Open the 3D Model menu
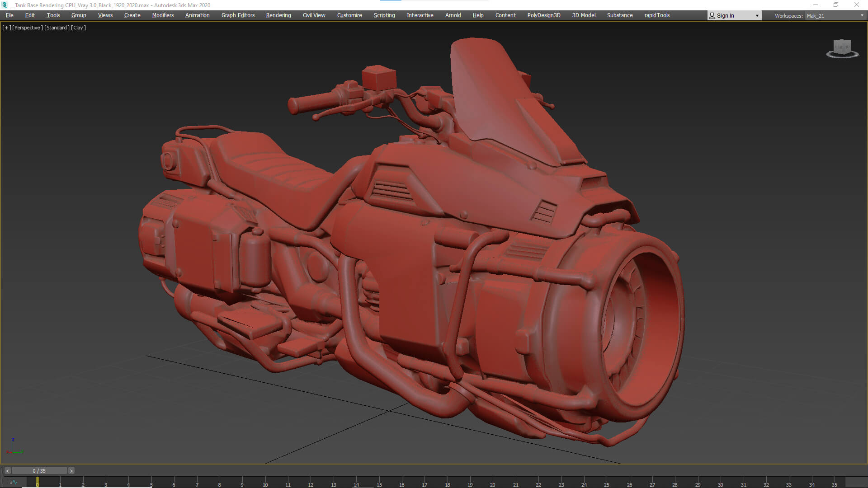868x488 pixels. (584, 15)
